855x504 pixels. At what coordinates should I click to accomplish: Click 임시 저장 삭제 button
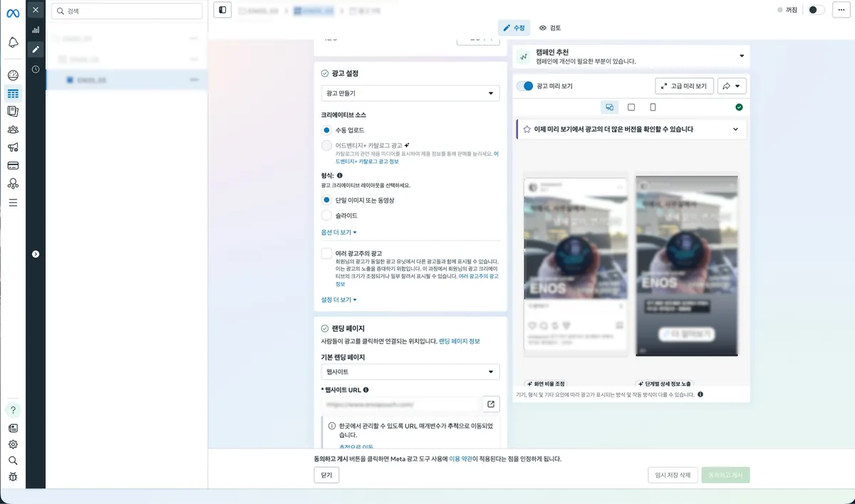(672, 475)
